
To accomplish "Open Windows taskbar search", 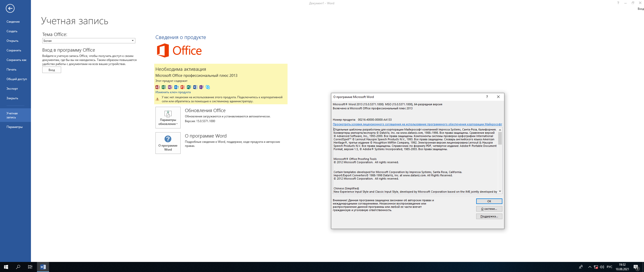I will tap(18, 267).
